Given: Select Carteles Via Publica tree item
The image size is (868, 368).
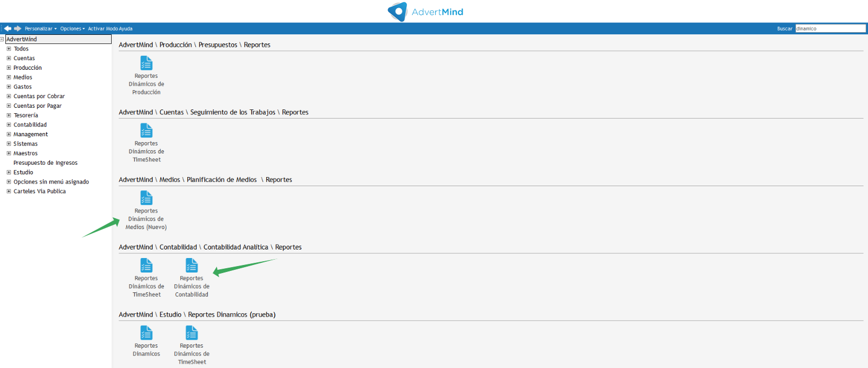Looking at the screenshot, I should pos(40,192).
